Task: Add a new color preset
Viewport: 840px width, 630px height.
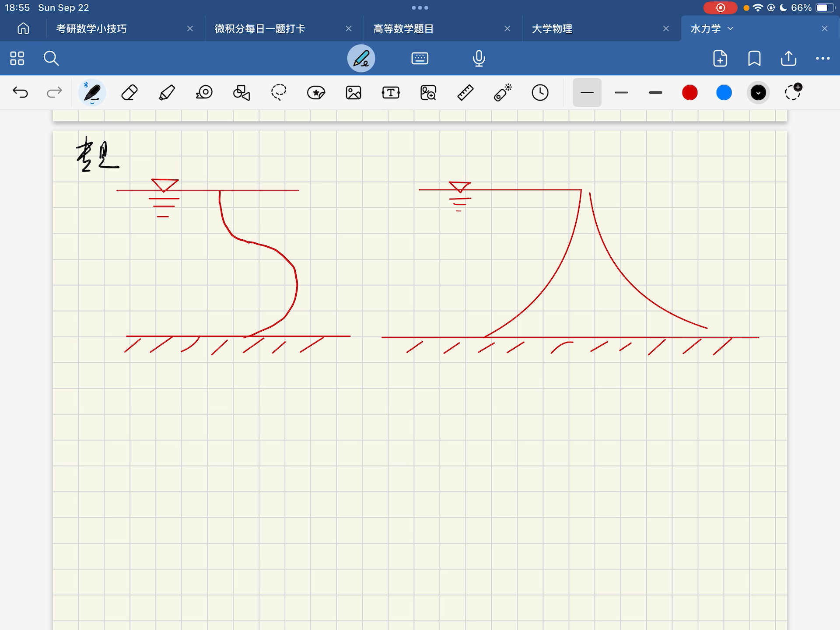Action: pyautogui.click(x=793, y=92)
